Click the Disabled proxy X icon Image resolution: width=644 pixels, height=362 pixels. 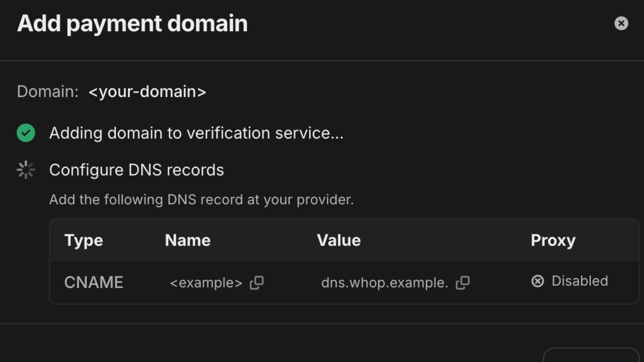click(537, 281)
